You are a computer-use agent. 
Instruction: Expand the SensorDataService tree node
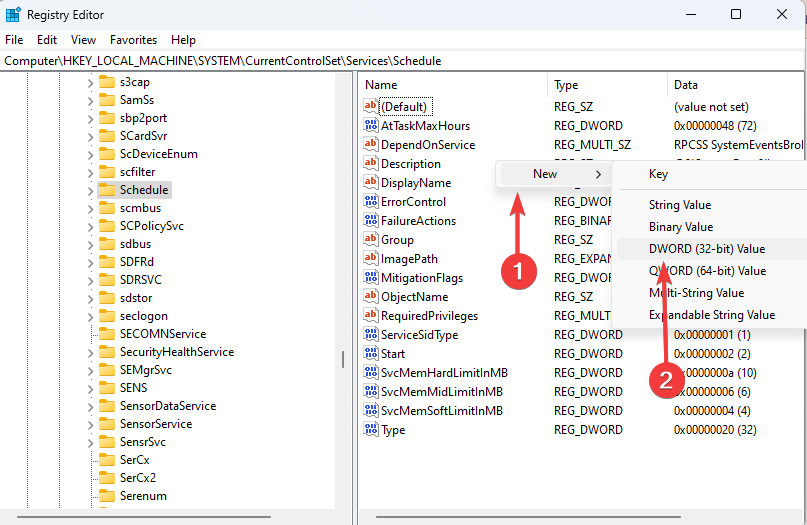click(x=90, y=407)
